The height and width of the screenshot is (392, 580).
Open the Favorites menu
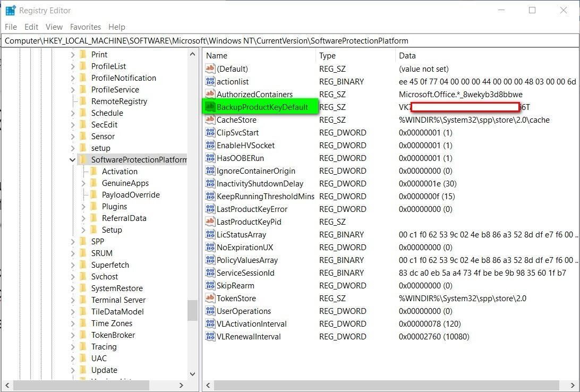point(85,27)
